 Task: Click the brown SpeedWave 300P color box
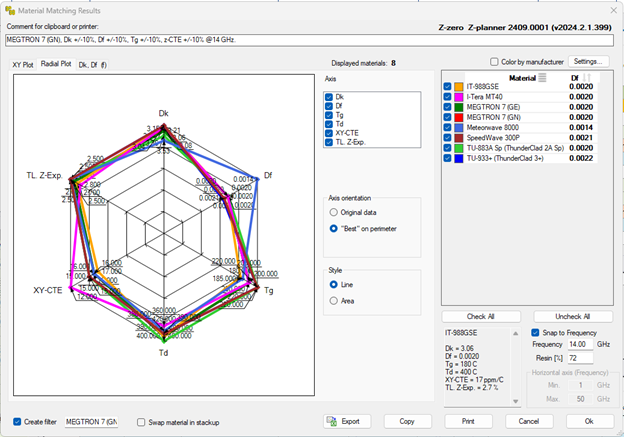pyautogui.click(x=458, y=137)
